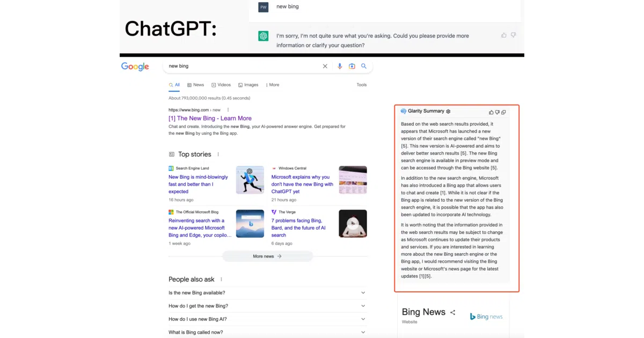Viewport: 644px width, 338px height.
Task: Click the Glarity logo icon
Action: click(404, 111)
